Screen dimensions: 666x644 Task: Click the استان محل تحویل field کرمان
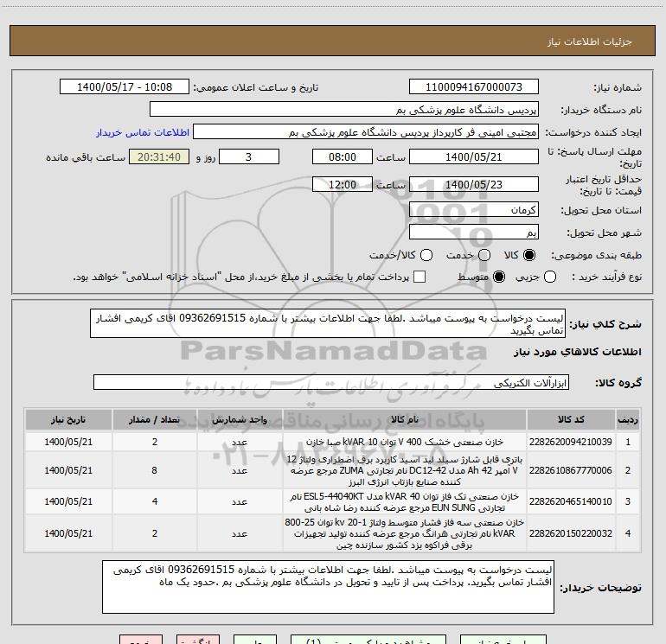point(474,210)
